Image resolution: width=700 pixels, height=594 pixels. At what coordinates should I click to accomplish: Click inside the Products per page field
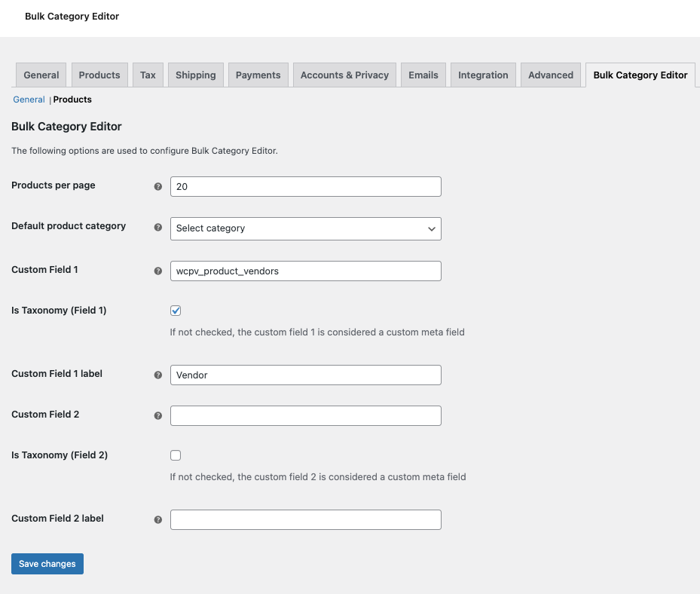click(x=305, y=186)
